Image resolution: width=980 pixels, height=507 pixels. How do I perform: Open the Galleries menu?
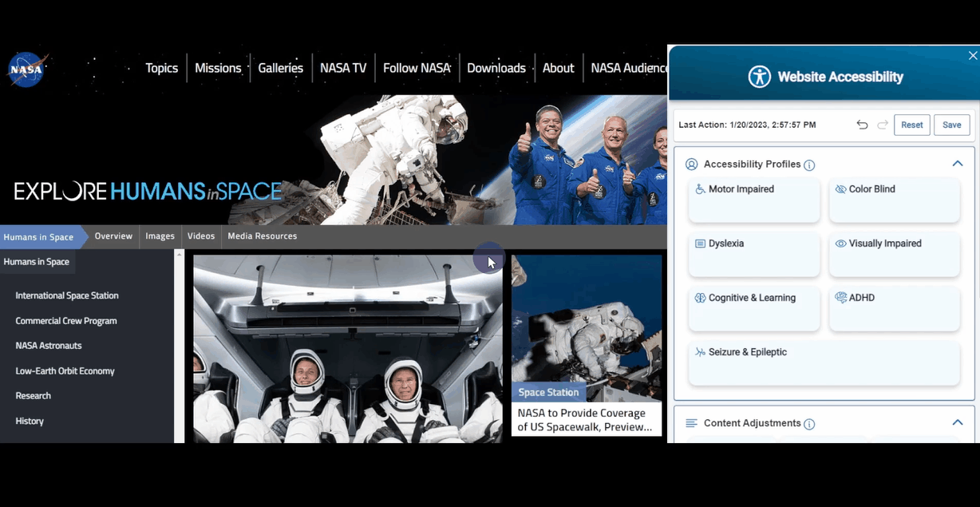point(281,68)
